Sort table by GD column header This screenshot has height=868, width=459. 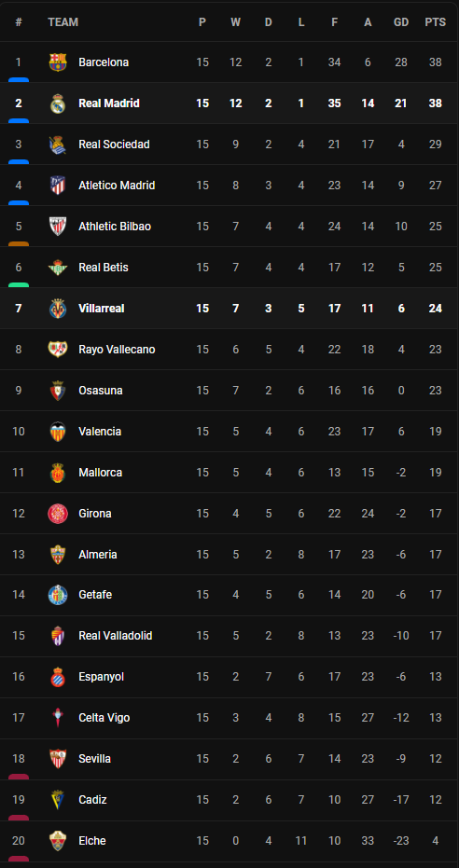401,22
